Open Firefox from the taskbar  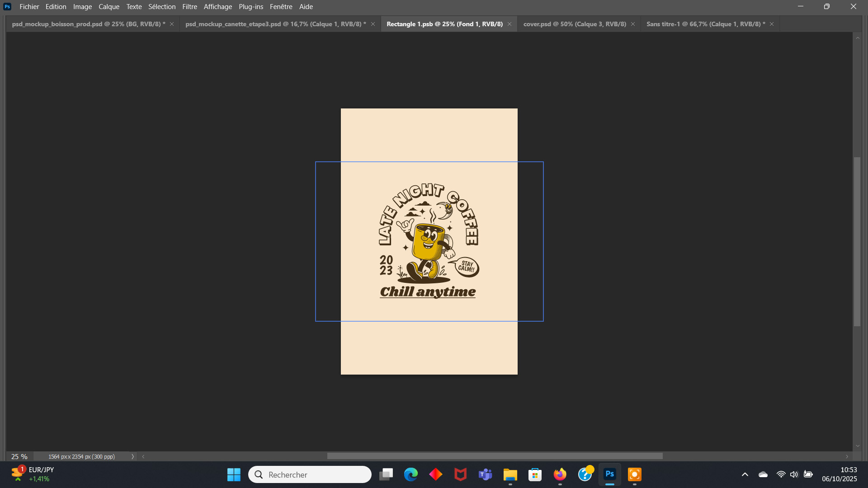[560, 474]
